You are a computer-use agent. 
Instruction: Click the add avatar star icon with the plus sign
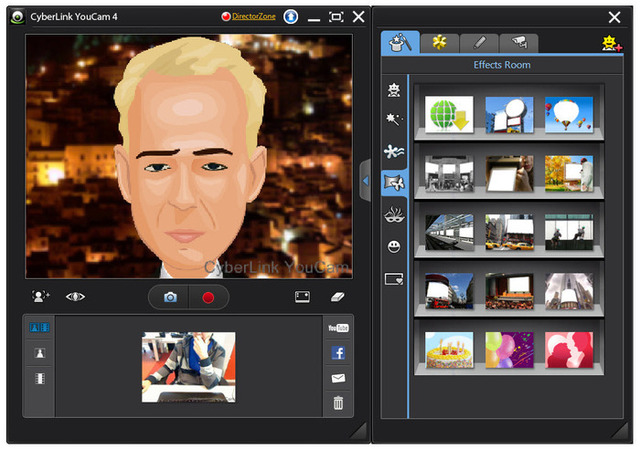611,43
